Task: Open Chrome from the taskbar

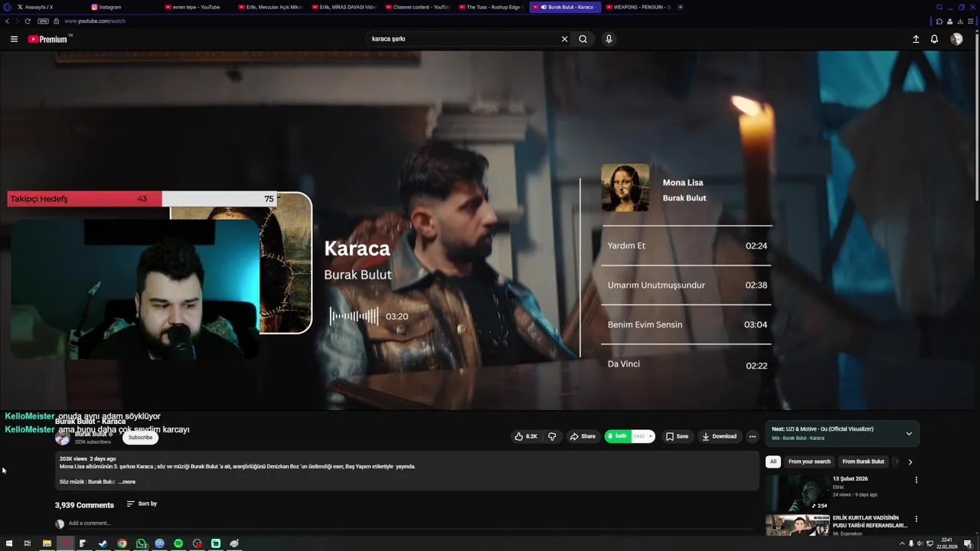Action: pos(122,543)
